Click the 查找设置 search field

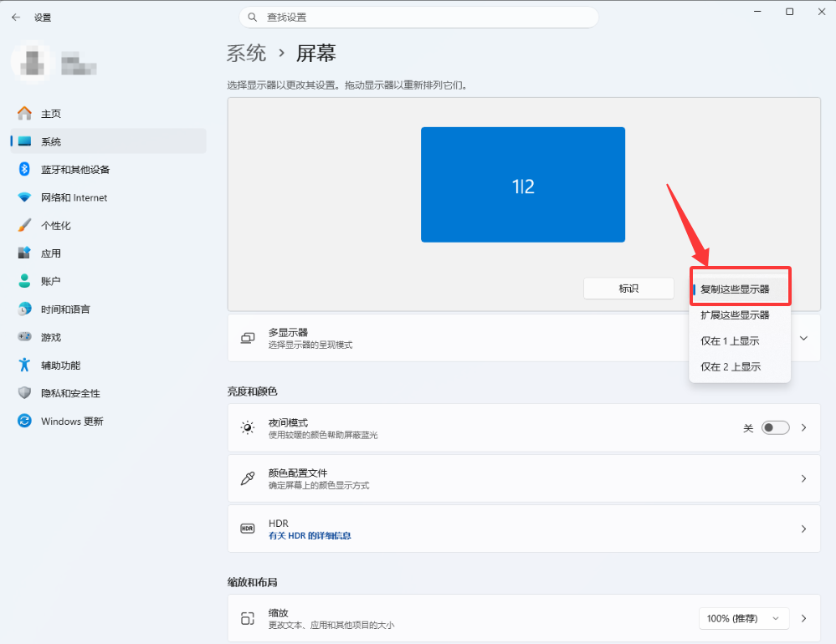pyautogui.click(x=418, y=18)
